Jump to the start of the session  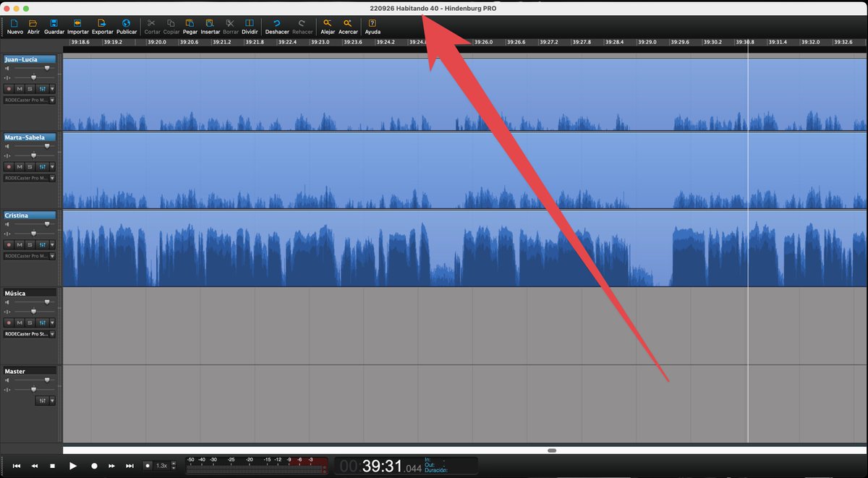point(16,466)
